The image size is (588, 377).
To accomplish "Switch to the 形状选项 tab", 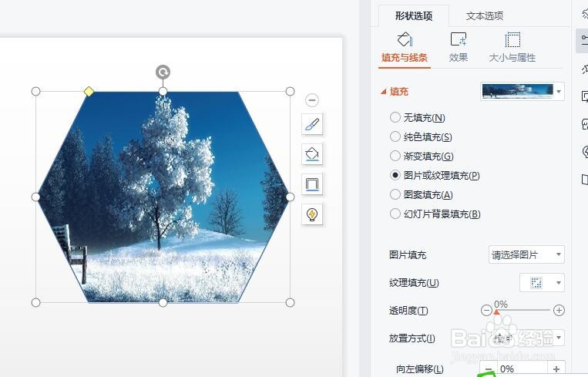I will (414, 15).
